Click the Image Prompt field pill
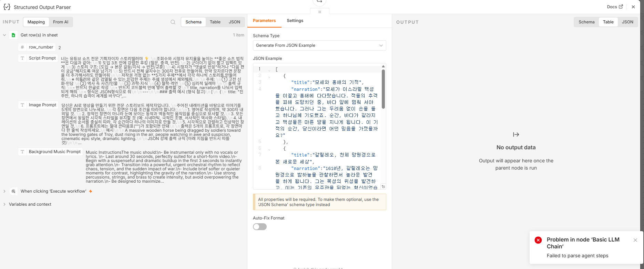Viewport: 644px width, 269px height. pos(38,105)
